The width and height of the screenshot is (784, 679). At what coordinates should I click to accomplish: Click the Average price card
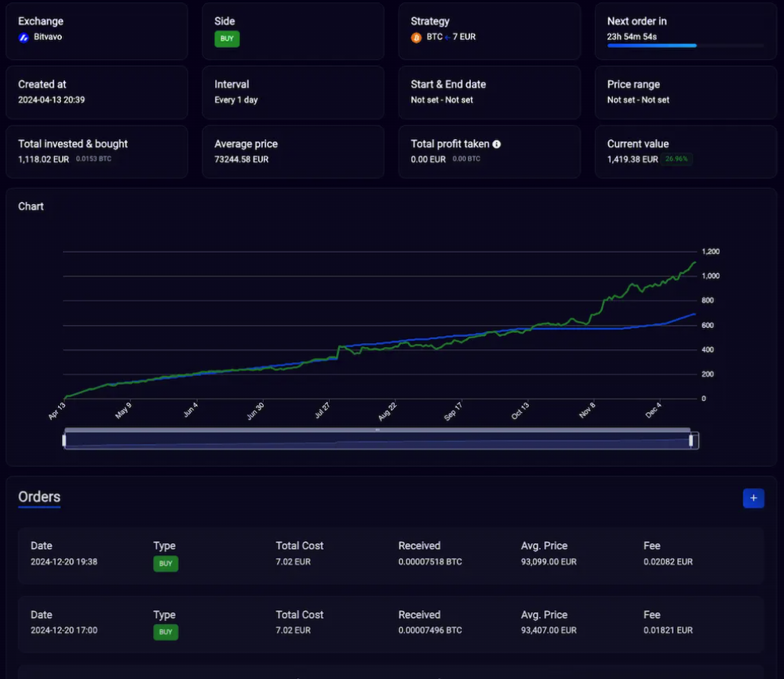(x=293, y=151)
